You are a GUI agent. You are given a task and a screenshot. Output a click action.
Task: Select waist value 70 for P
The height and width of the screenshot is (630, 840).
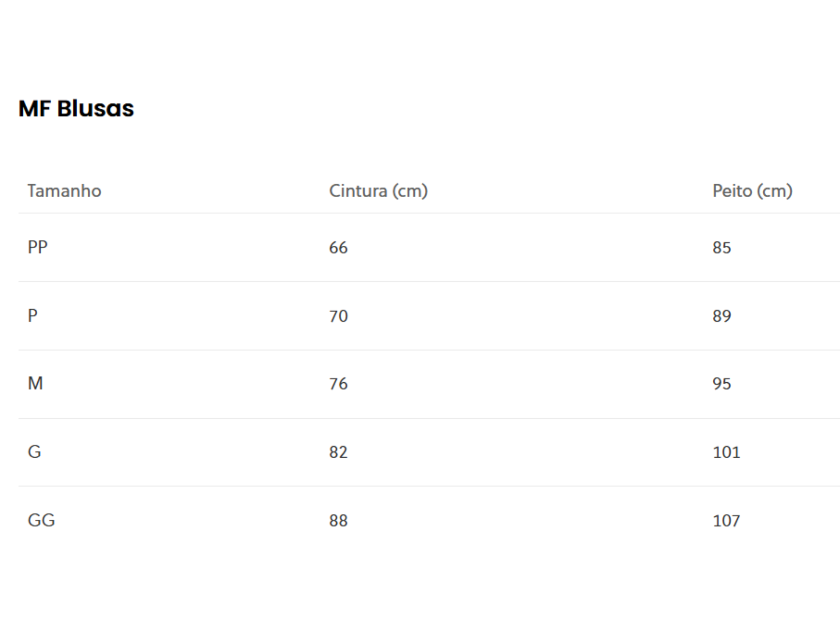(338, 316)
